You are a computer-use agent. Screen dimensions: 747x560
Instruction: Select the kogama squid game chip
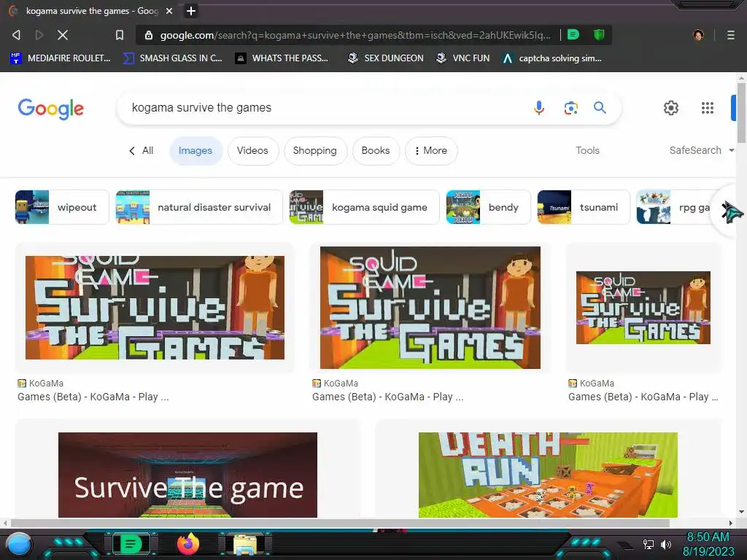364,207
